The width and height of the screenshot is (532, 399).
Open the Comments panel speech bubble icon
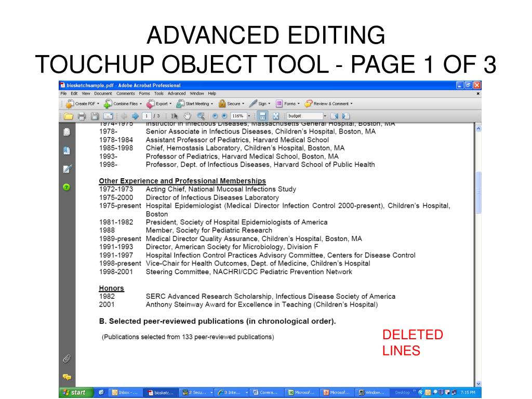point(67,377)
